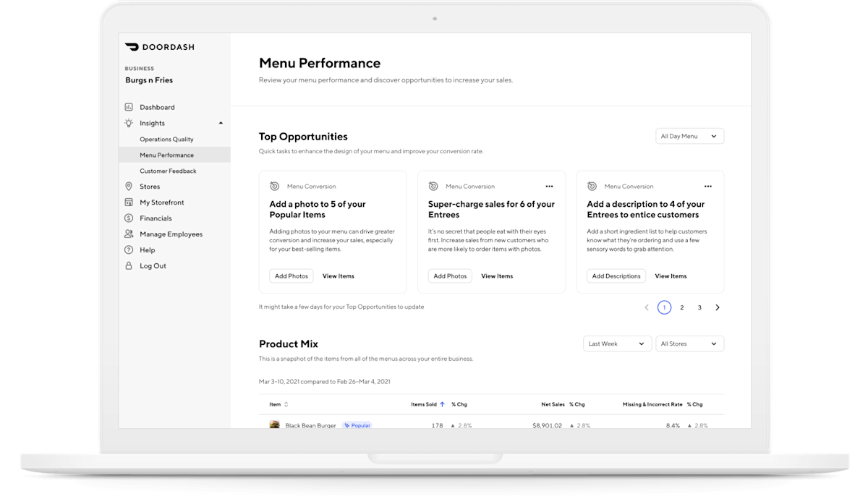Click 'Add a description to 4 of your Entrees' title
The width and height of the screenshot is (868, 499).
pos(645,210)
